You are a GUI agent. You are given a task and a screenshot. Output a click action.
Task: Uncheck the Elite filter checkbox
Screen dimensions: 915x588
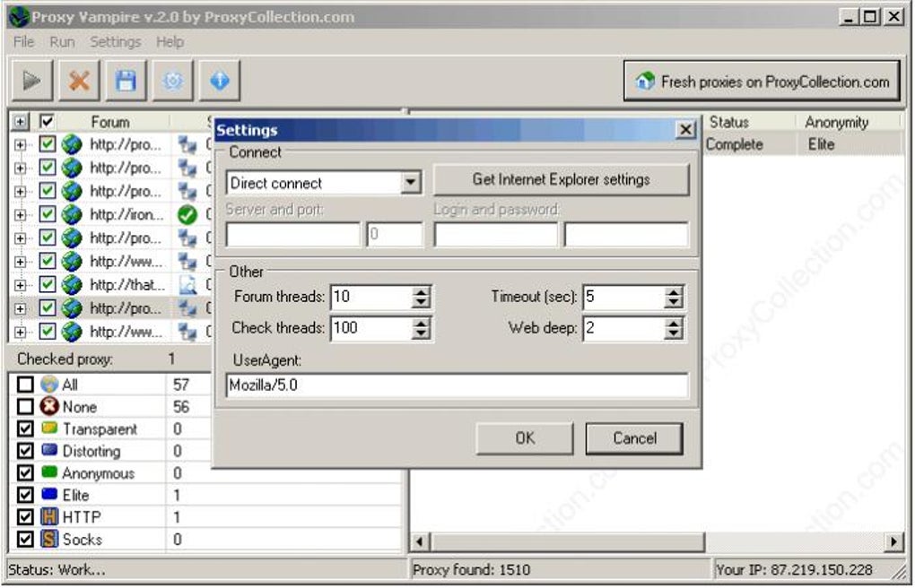tap(25, 495)
